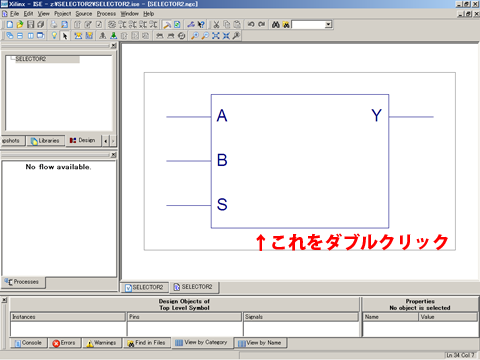Screen dimensions: 480x360
Task: Click the Undo arrow icon
Action: [251, 24]
